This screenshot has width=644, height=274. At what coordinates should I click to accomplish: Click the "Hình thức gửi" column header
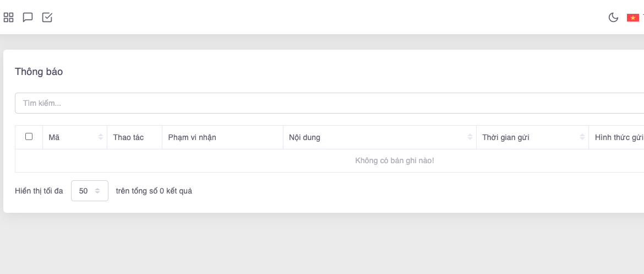[x=615, y=137]
